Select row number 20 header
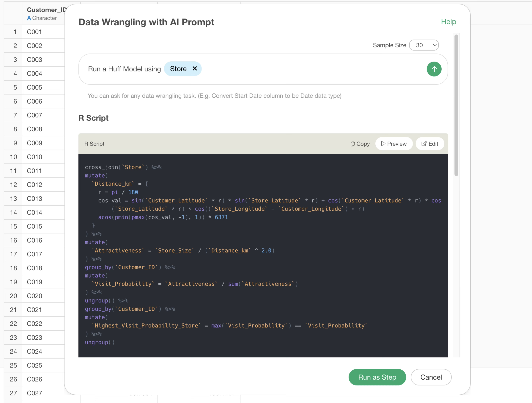The height and width of the screenshot is (403, 532). coord(13,296)
